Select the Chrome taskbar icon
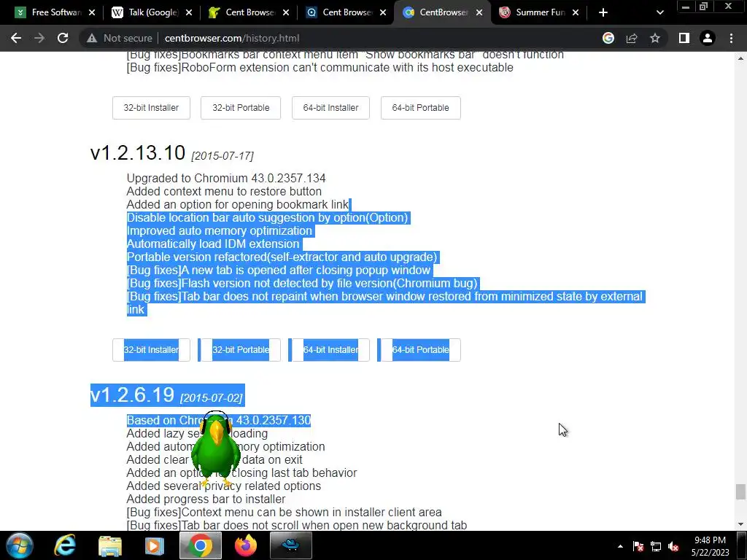 [x=201, y=545]
